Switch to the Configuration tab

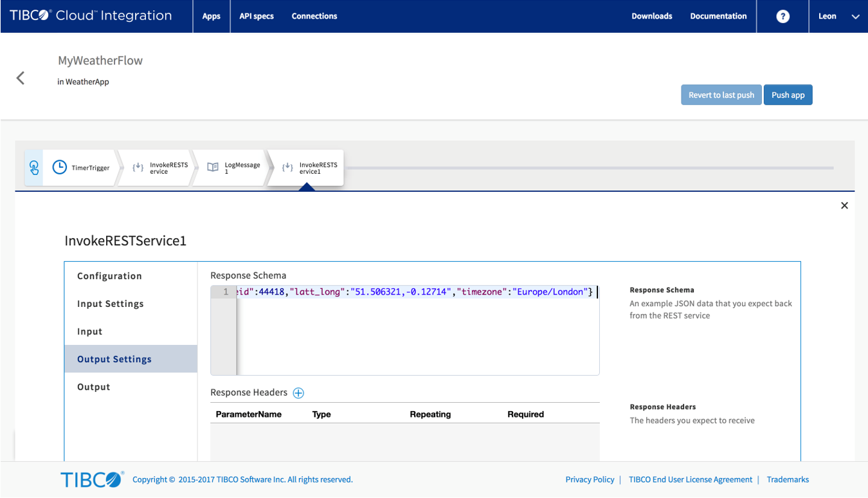pyautogui.click(x=109, y=276)
